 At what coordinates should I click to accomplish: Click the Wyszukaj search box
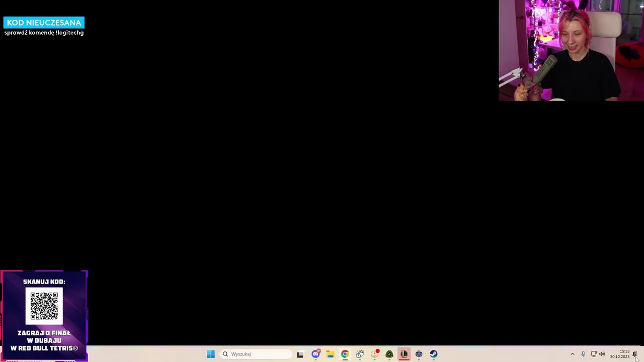click(256, 354)
